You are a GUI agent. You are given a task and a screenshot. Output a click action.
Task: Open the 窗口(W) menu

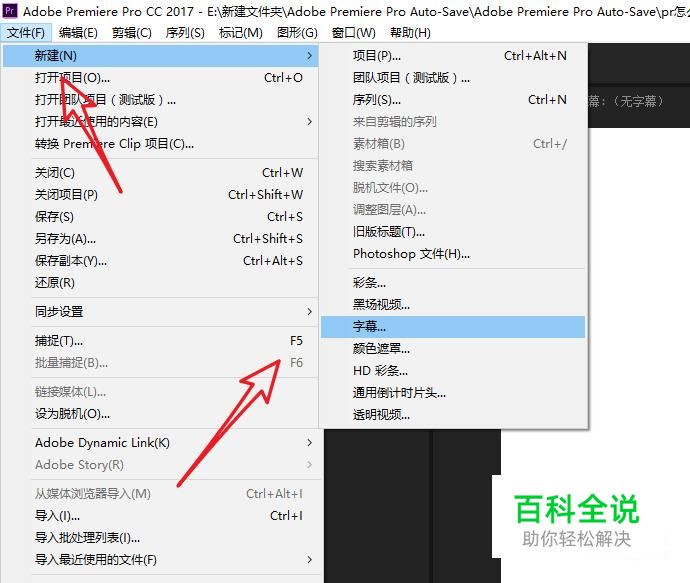point(353,33)
